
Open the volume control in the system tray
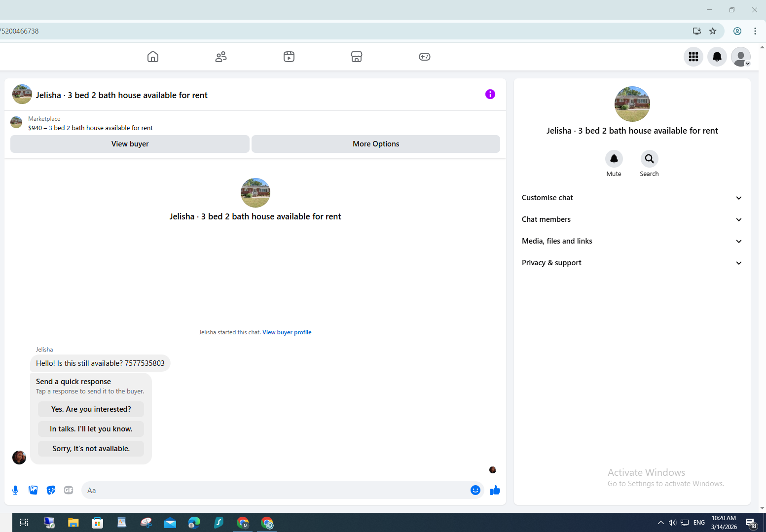[672, 523]
